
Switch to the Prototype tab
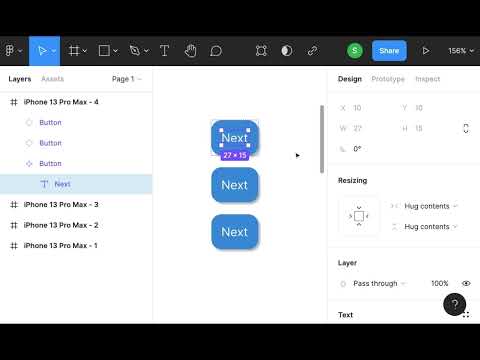[x=388, y=79]
